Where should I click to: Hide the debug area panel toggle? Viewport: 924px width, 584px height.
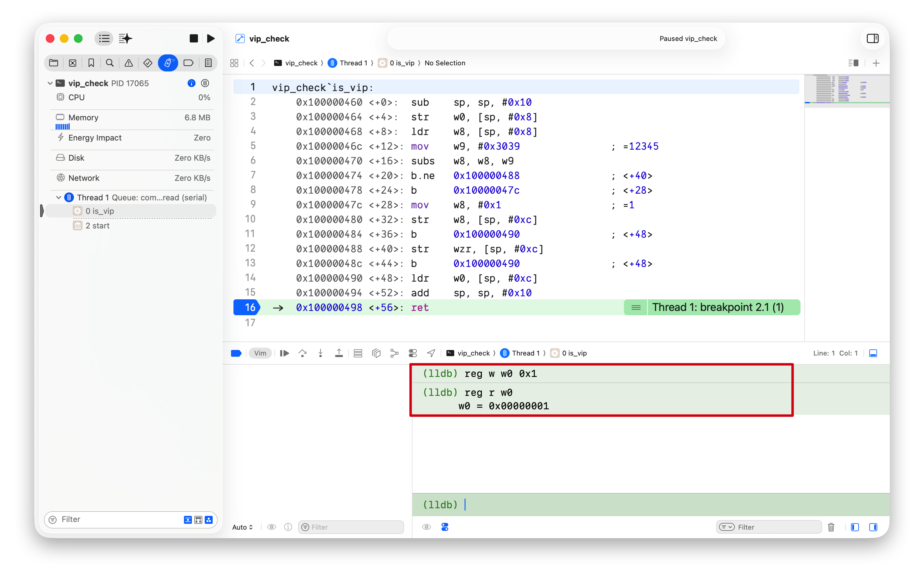[873, 353]
